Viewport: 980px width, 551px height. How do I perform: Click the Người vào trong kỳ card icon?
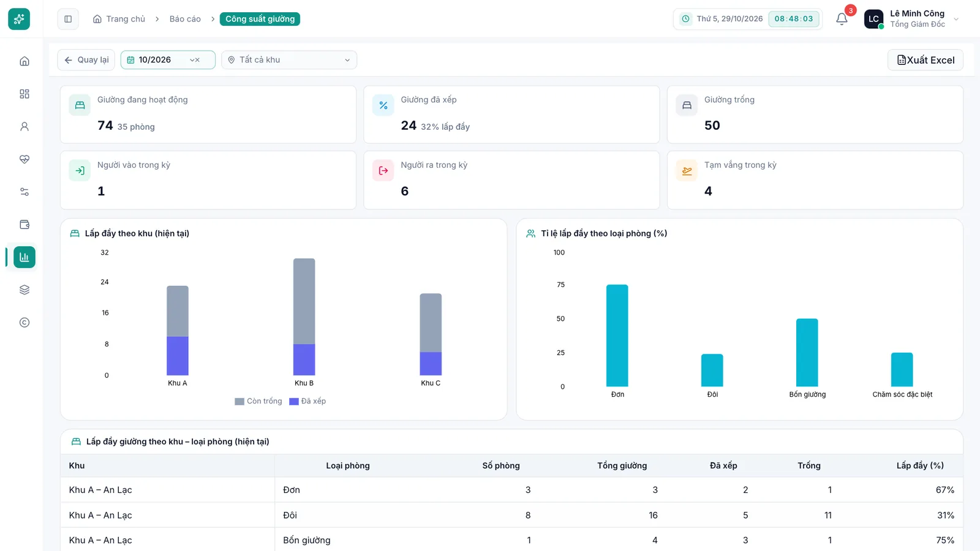[x=80, y=171]
